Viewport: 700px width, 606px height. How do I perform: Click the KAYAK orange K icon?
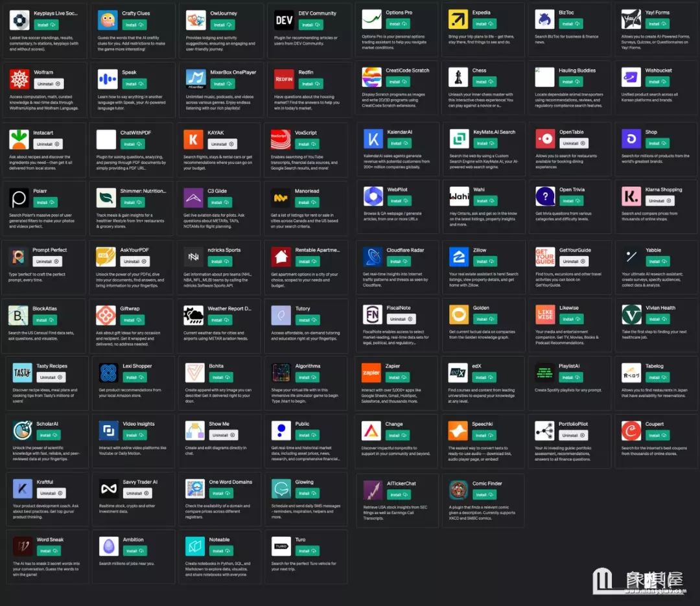[193, 139]
